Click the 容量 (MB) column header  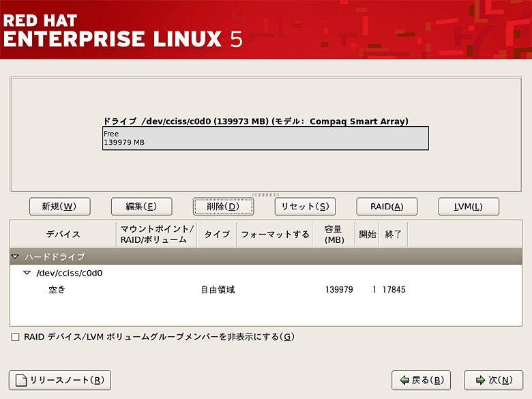click(334, 234)
